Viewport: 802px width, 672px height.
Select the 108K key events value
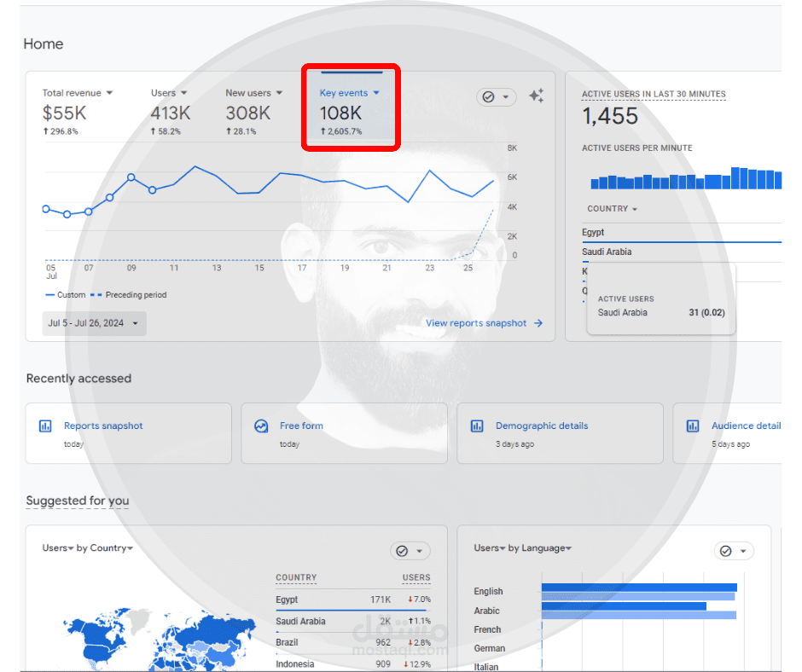tap(340, 113)
